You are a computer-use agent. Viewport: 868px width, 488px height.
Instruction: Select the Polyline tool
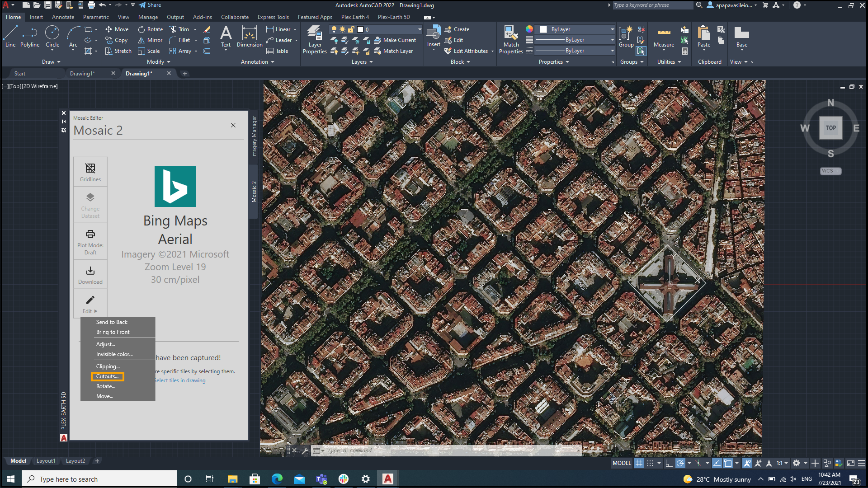click(x=30, y=36)
